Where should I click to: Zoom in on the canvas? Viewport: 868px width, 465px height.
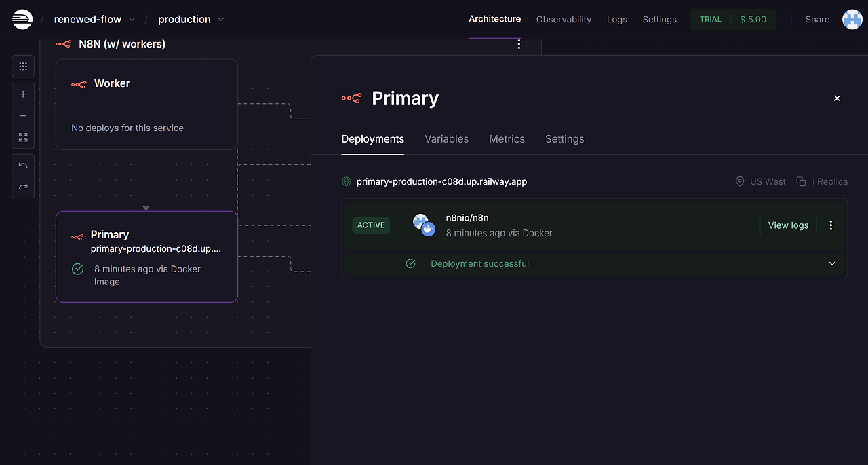point(23,94)
